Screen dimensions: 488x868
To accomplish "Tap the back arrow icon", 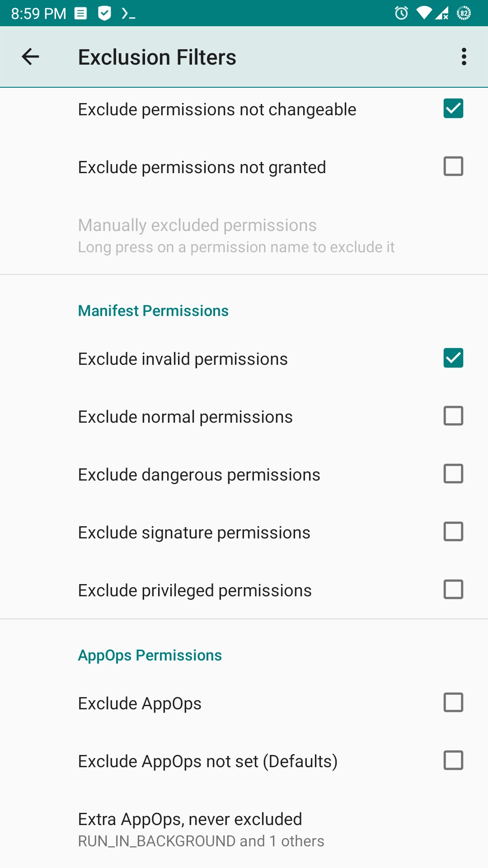I will [30, 57].
